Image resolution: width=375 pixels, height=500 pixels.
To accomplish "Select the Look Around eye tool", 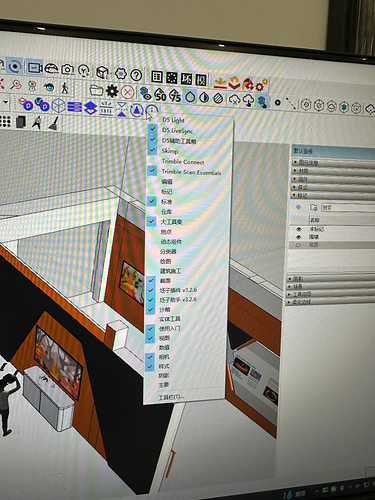I will click(49, 87).
